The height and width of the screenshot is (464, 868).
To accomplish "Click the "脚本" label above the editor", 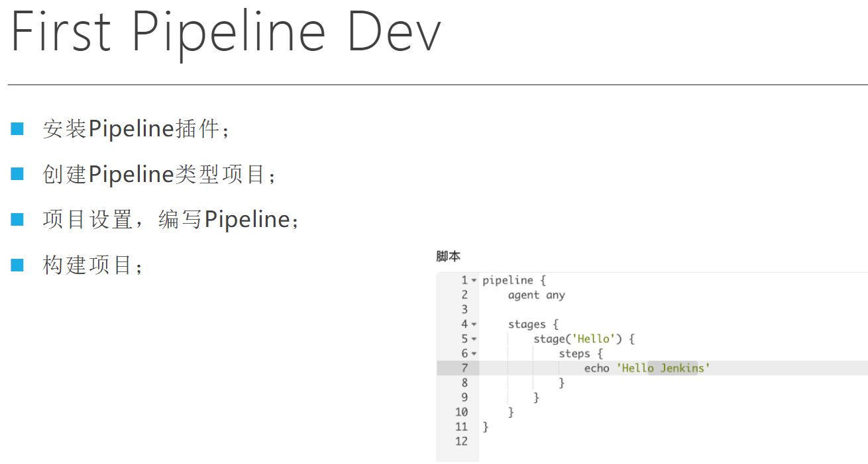I will click(448, 255).
